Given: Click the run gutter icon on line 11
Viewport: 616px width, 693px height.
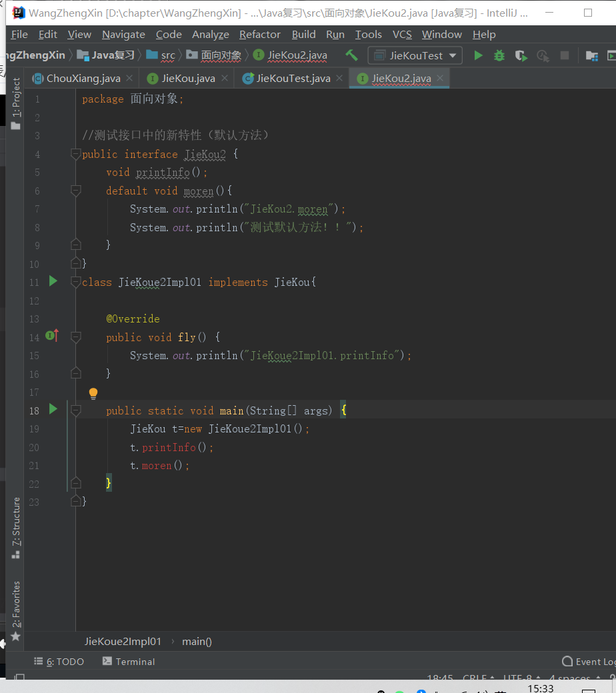Looking at the screenshot, I should click(53, 281).
